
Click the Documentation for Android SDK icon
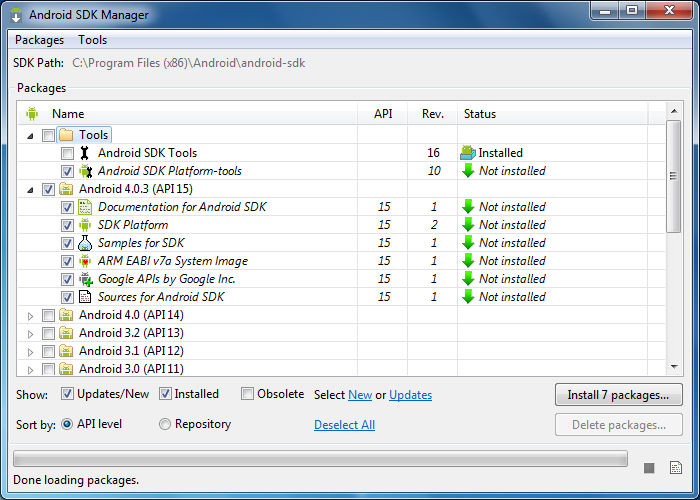click(x=85, y=207)
